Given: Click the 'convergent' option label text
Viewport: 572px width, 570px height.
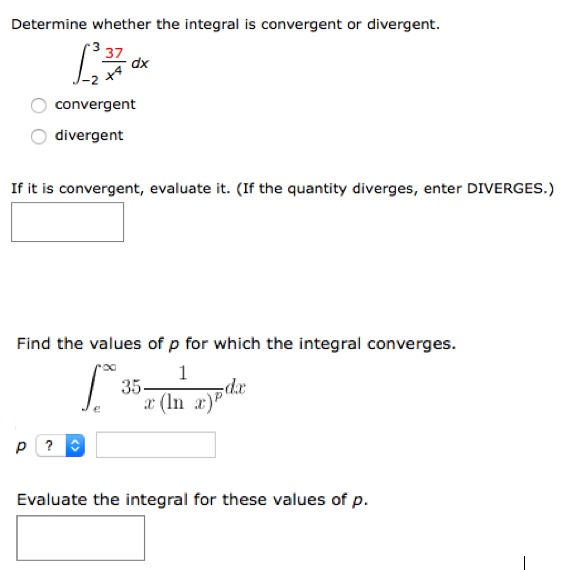Looking at the screenshot, I should point(95,105).
